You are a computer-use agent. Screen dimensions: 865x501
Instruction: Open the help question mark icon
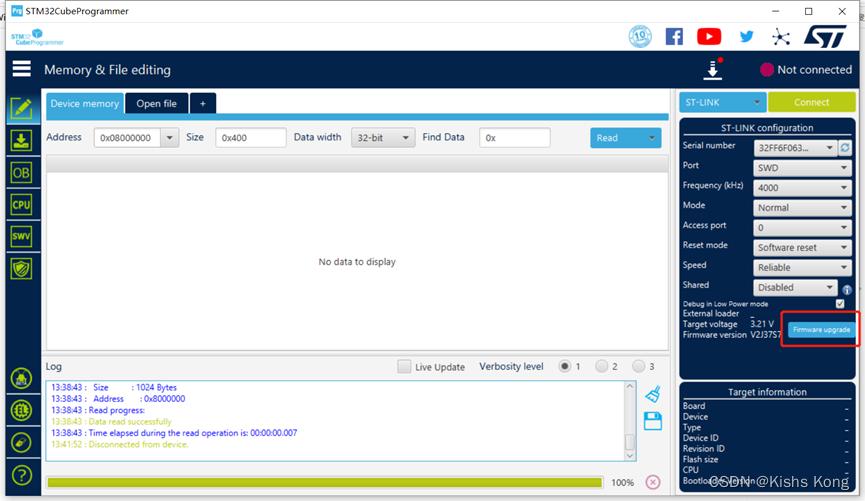coord(22,475)
